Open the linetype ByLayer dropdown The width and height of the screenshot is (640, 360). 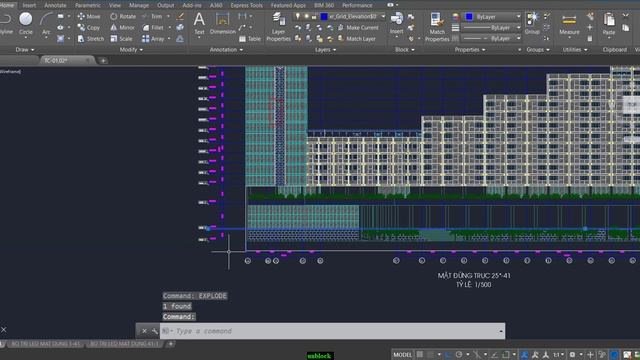point(518,38)
